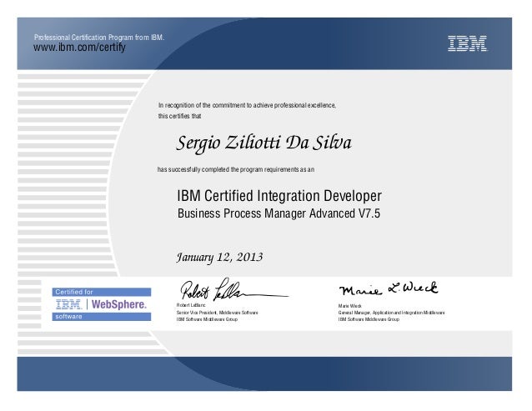
Task: Click the printed name 'Robert LeBlanc'
Action: click(x=191, y=305)
